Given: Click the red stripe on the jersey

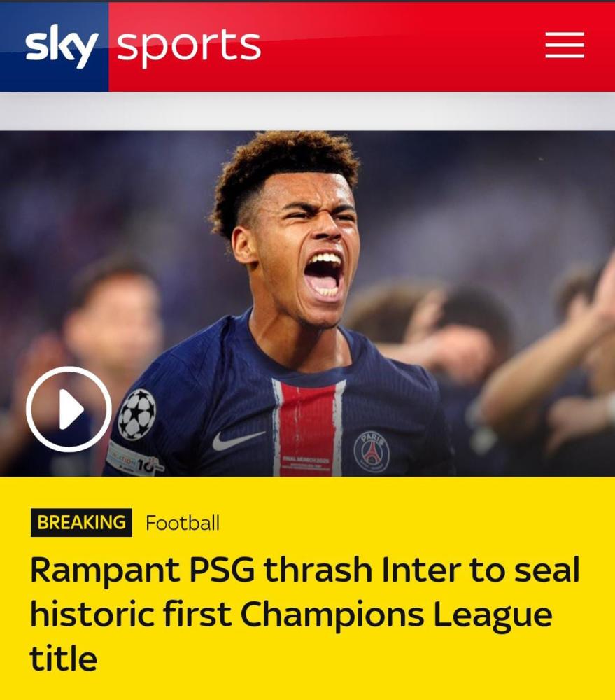Looking at the screenshot, I should pyautogui.click(x=307, y=428).
